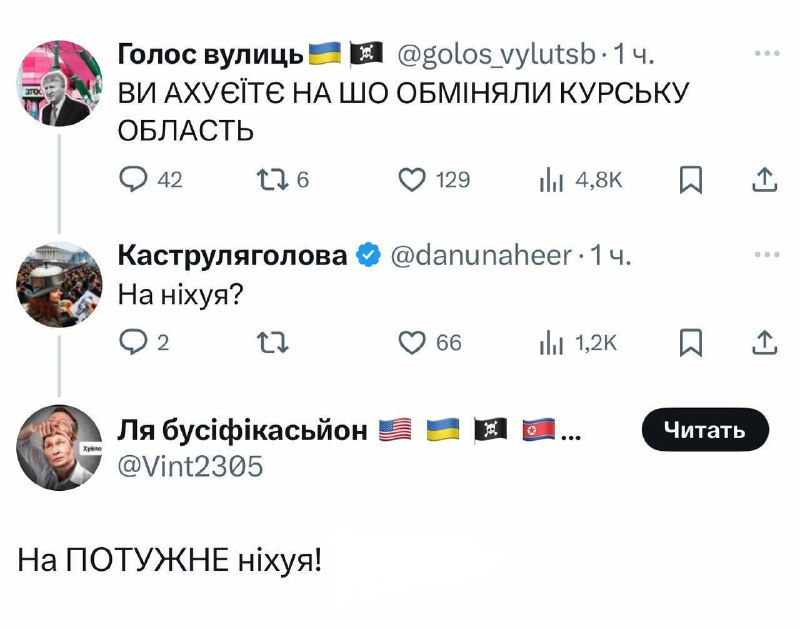Retweet Каструляголова's reply
800x629 pixels.
pos(271,343)
